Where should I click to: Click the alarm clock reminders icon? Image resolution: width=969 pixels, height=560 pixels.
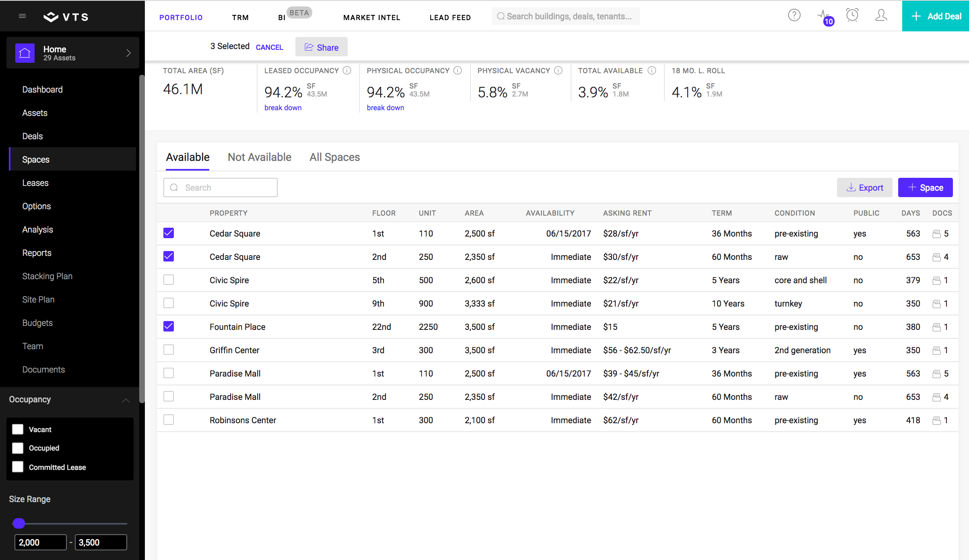852,16
